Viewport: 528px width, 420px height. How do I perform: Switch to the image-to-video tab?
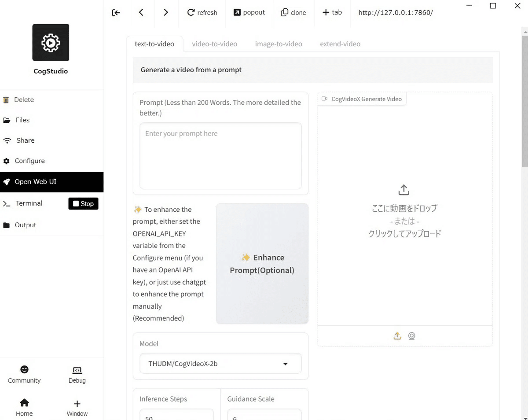point(279,44)
